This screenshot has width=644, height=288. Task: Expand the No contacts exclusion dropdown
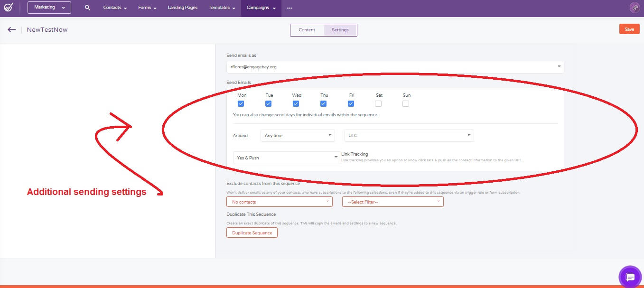point(279,201)
